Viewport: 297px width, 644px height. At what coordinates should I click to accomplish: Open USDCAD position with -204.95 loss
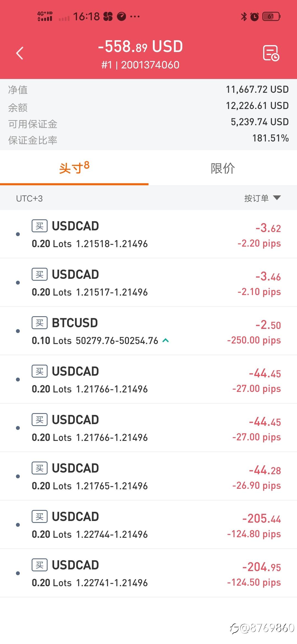148,573
